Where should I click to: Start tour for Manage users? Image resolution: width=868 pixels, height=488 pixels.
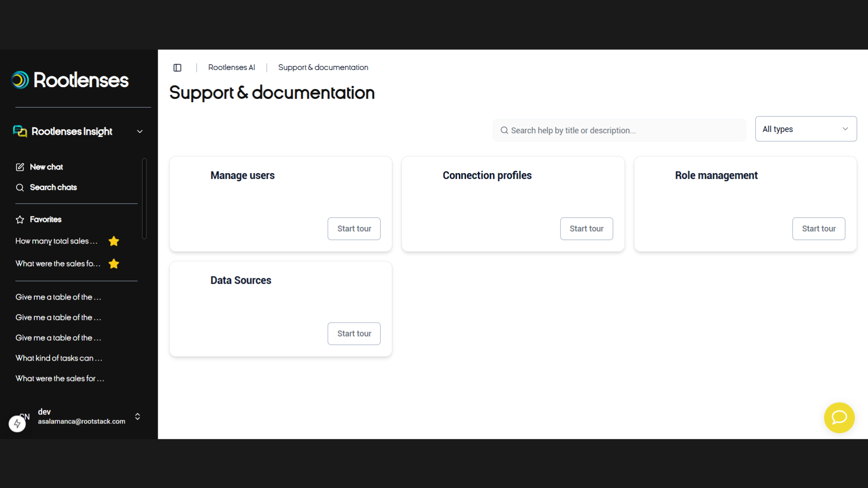tap(354, 229)
